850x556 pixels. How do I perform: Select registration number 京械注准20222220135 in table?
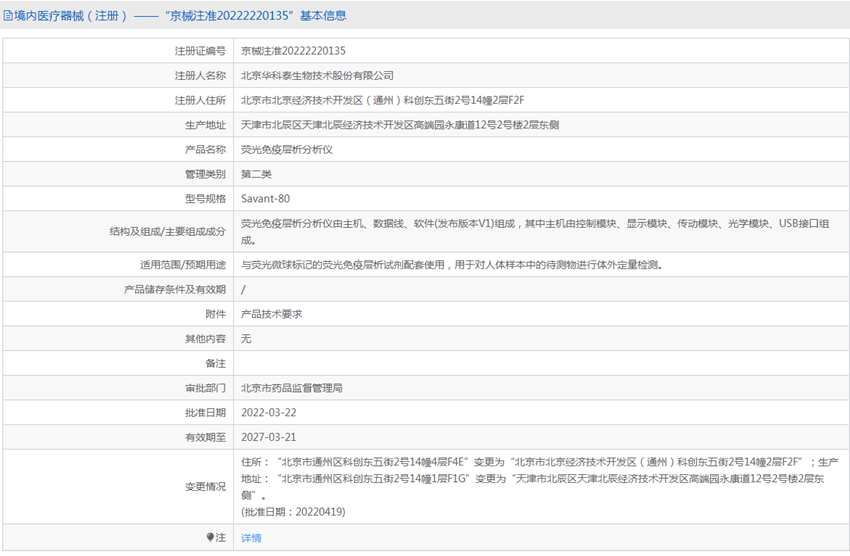coord(293,50)
